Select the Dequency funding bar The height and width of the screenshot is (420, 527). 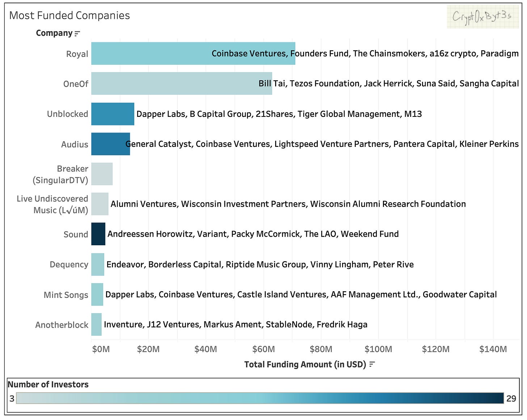click(x=98, y=264)
